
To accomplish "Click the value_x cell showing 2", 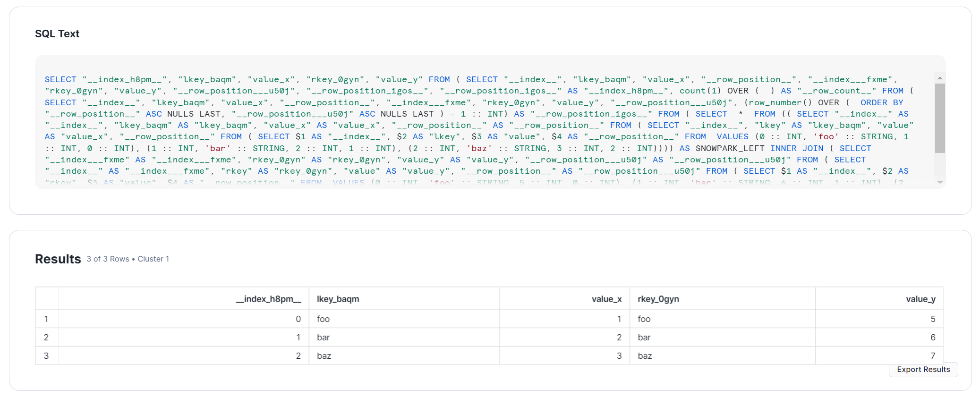I will (x=565, y=338).
